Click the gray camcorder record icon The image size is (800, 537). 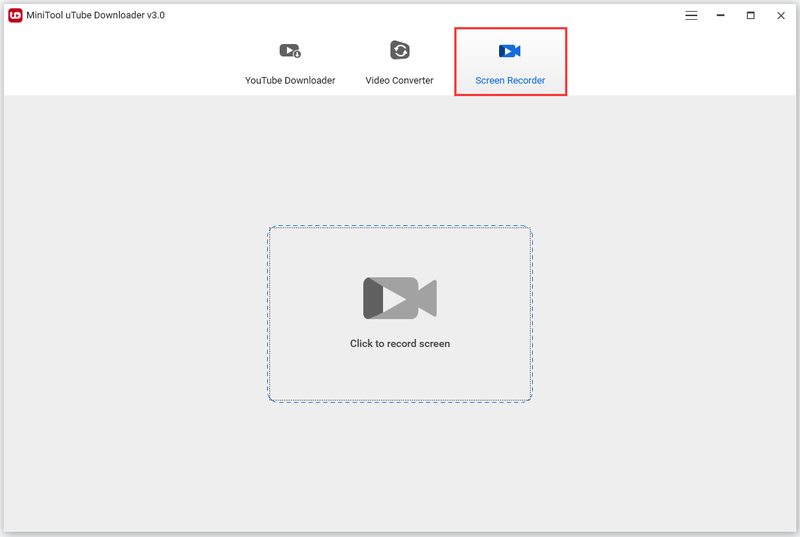[x=399, y=298]
